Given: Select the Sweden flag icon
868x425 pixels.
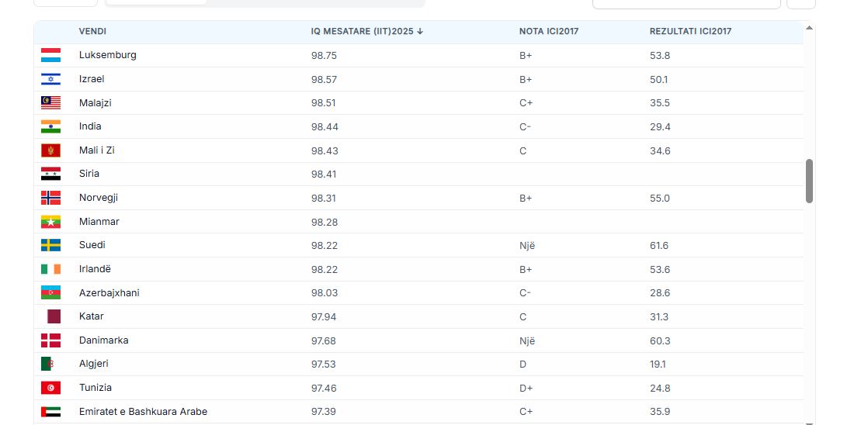Looking at the screenshot, I should point(50,245).
